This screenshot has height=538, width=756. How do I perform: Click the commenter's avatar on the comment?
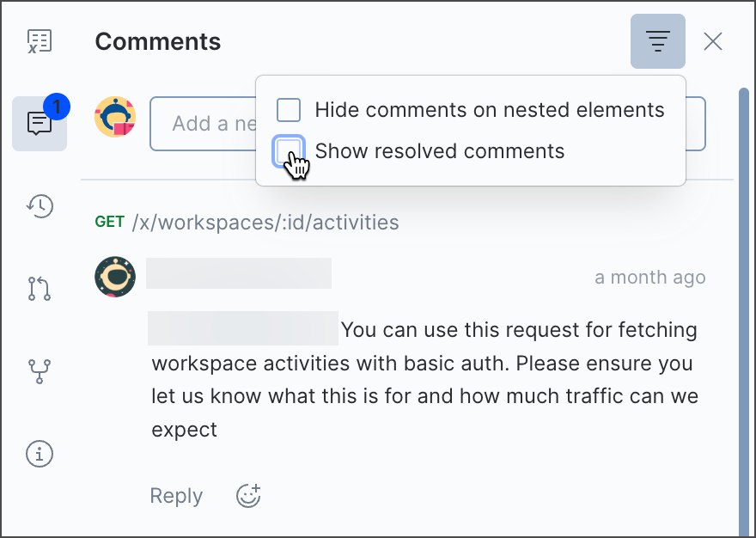click(x=115, y=277)
